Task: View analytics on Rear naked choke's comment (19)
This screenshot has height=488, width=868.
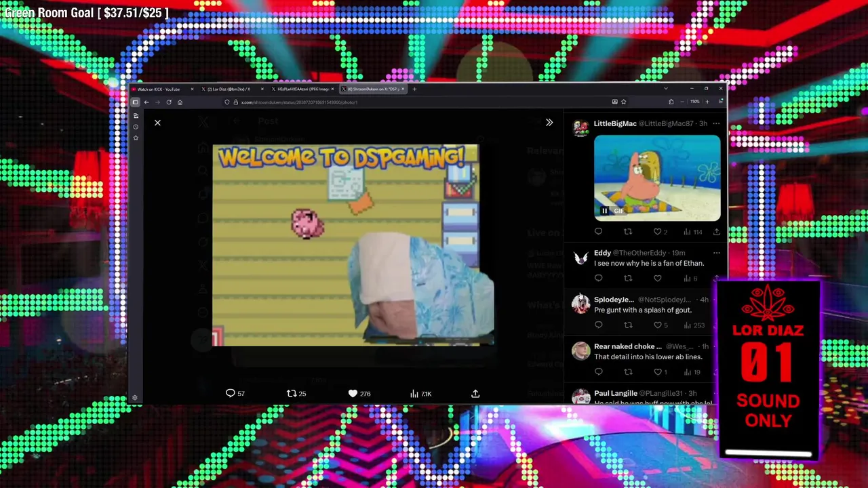Action: pos(692,371)
